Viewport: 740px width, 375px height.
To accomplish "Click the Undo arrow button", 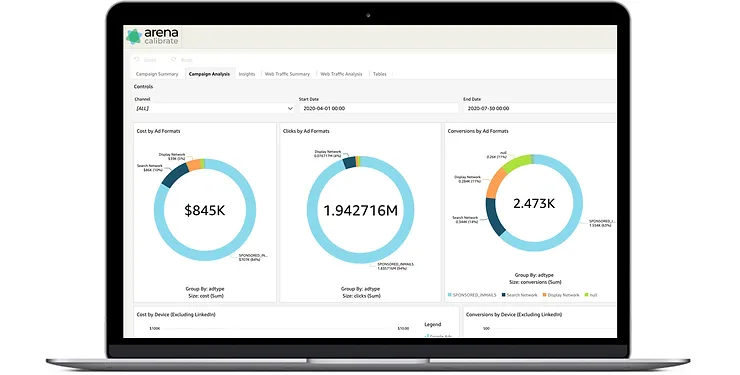I will point(137,59).
